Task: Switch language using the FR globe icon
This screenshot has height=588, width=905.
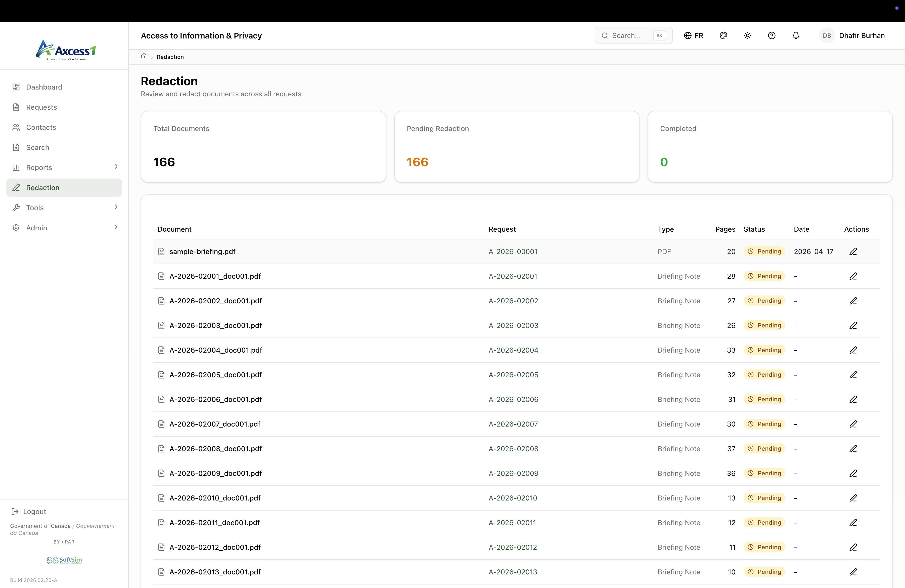Action: (x=694, y=35)
